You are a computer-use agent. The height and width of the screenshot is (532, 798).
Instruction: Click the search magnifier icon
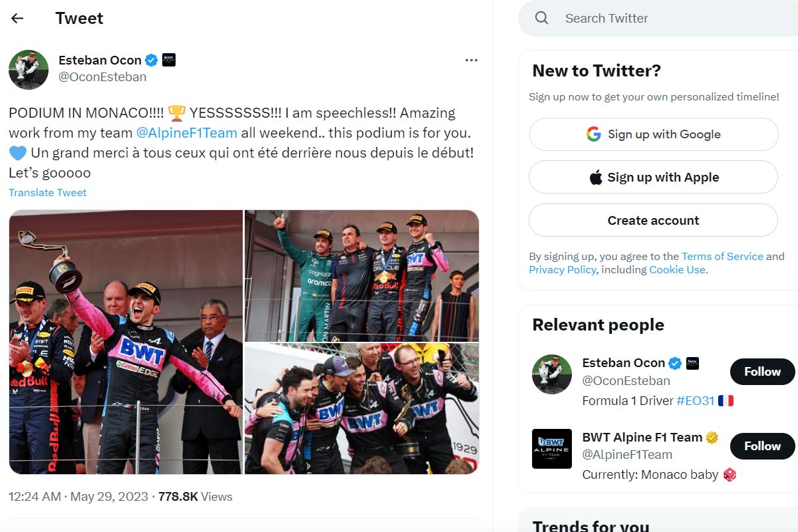coord(542,18)
